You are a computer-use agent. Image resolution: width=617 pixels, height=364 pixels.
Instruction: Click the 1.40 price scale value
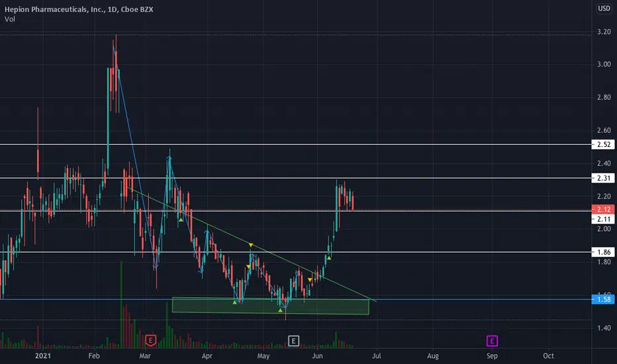pyautogui.click(x=604, y=328)
